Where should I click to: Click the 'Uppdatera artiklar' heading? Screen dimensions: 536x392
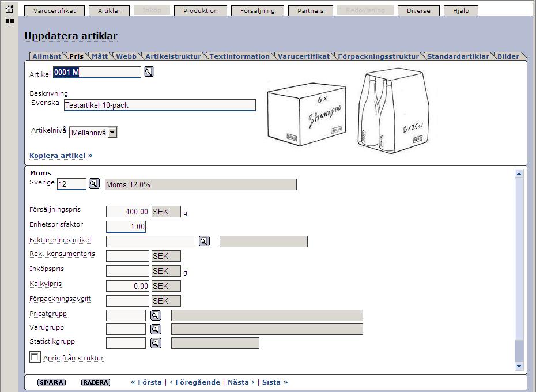(x=71, y=36)
